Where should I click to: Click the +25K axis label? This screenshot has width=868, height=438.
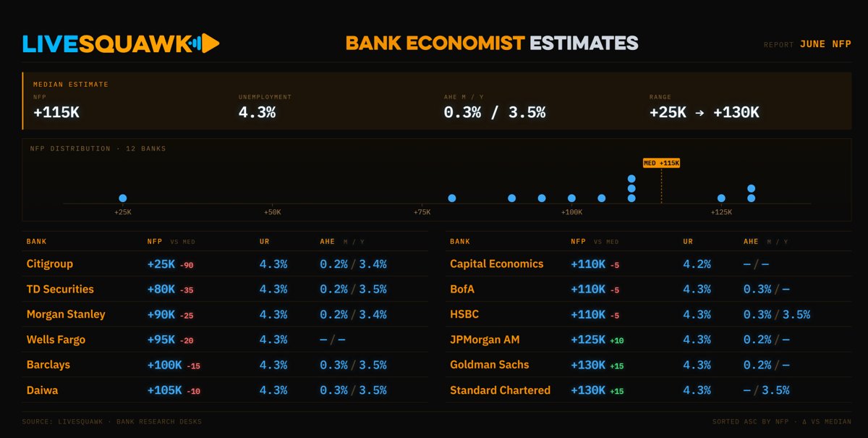tap(123, 212)
